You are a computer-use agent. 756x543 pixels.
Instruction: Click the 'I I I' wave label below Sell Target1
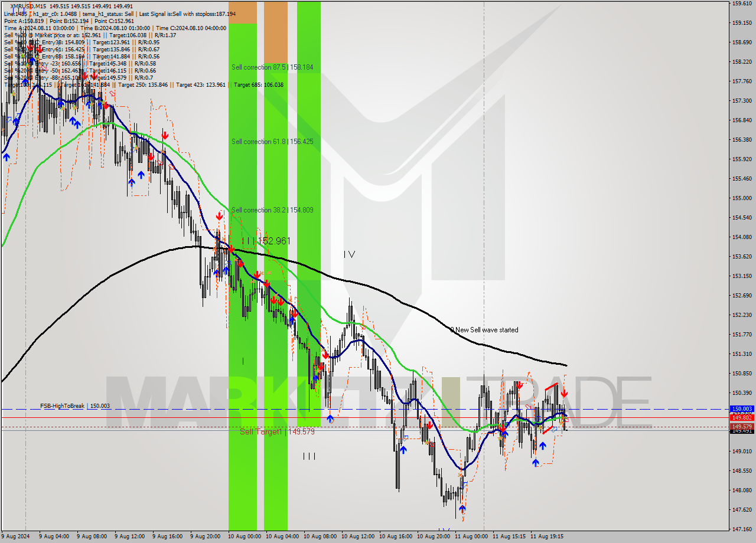[x=309, y=456]
